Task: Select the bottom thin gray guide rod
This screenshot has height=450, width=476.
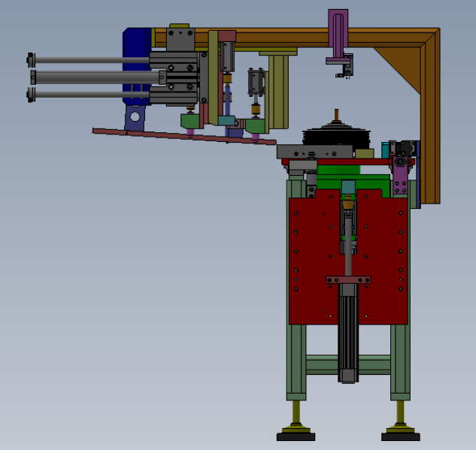Action: tap(91, 95)
